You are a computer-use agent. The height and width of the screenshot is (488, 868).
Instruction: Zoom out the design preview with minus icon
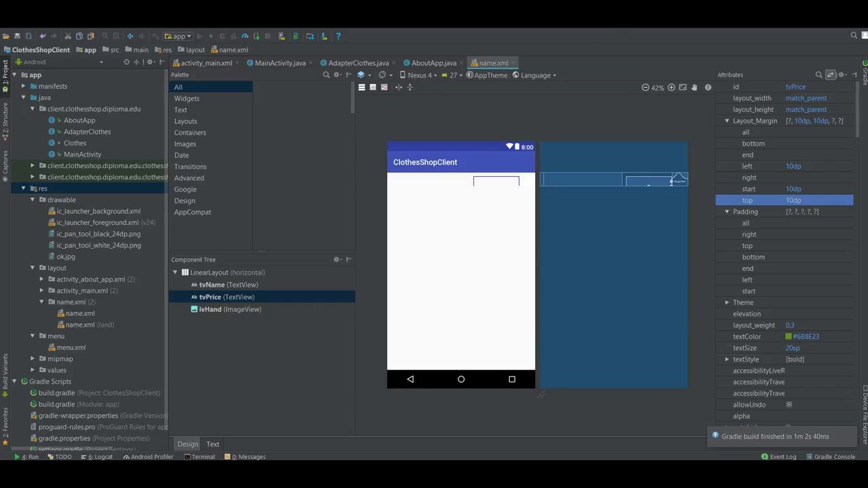646,87
